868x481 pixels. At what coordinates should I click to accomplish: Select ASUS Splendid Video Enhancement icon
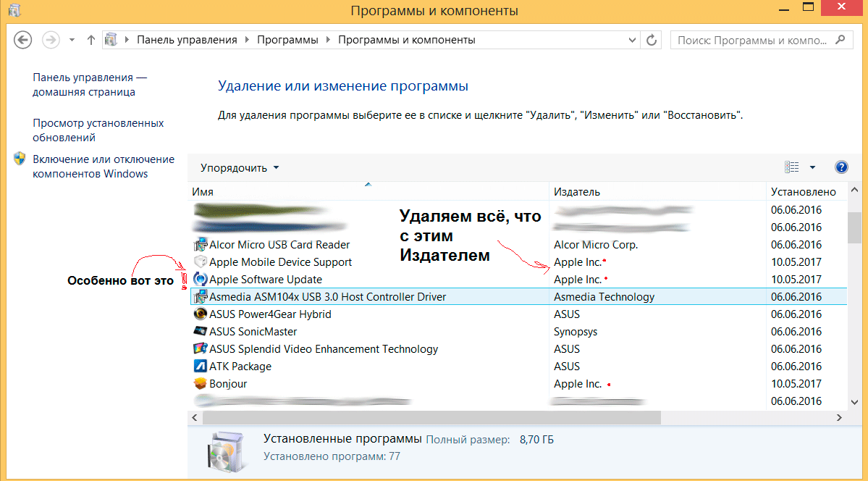(200, 349)
